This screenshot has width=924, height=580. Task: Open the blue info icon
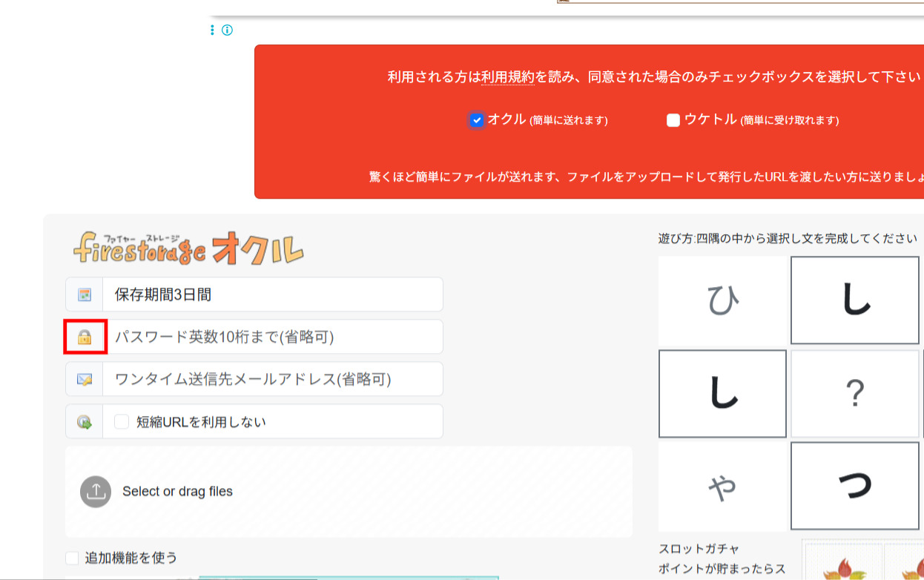[x=228, y=30]
